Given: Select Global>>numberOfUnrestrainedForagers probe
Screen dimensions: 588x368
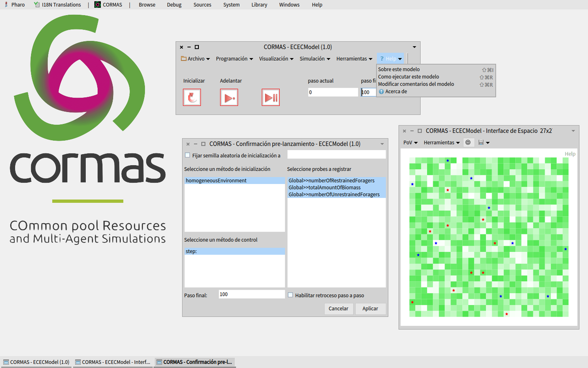Looking at the screenshot, I should [337, 194].
